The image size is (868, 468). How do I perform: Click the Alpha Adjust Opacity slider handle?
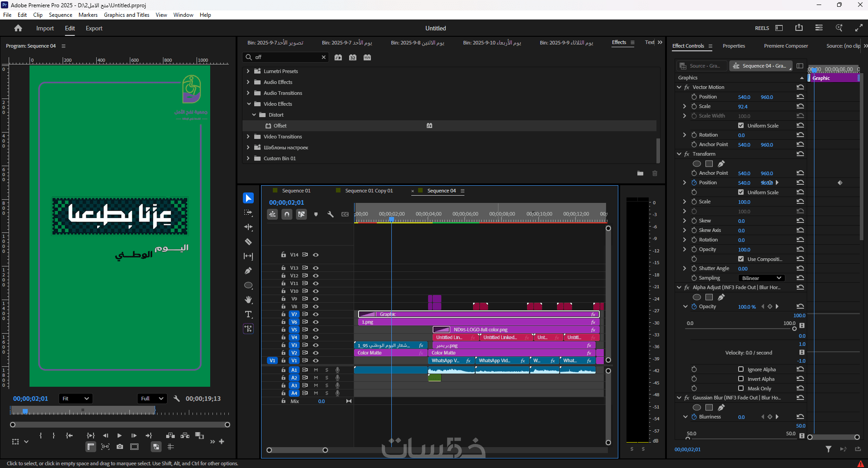tap(794, 329)
